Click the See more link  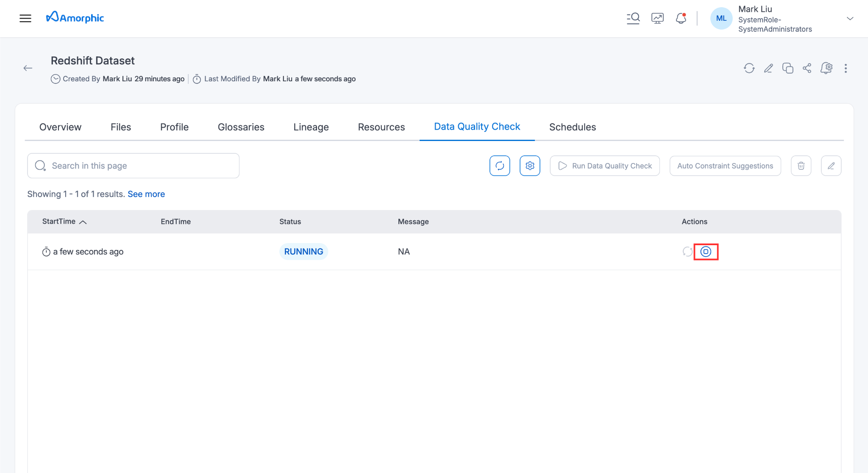point(146,194)
